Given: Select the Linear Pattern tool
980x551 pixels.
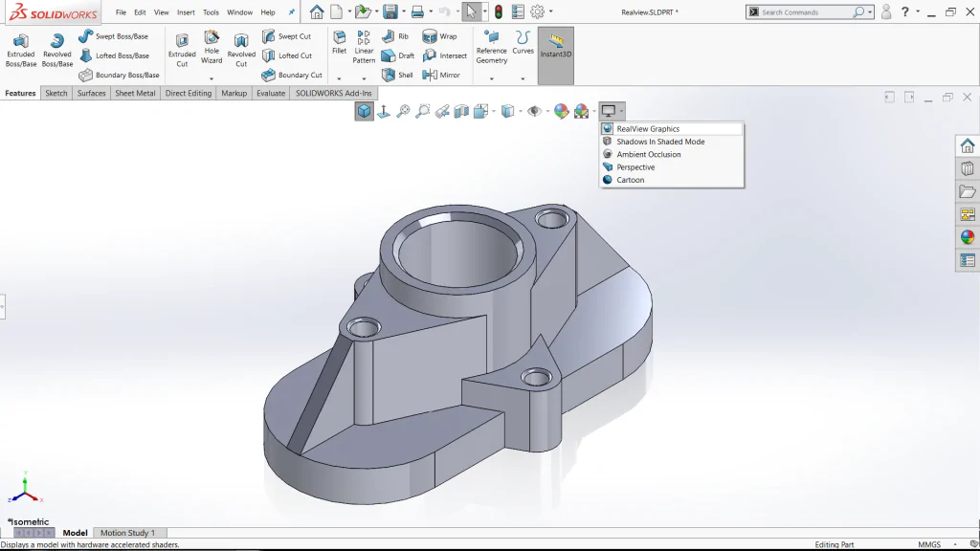Looking at the screenshot, I should point(364,47).
